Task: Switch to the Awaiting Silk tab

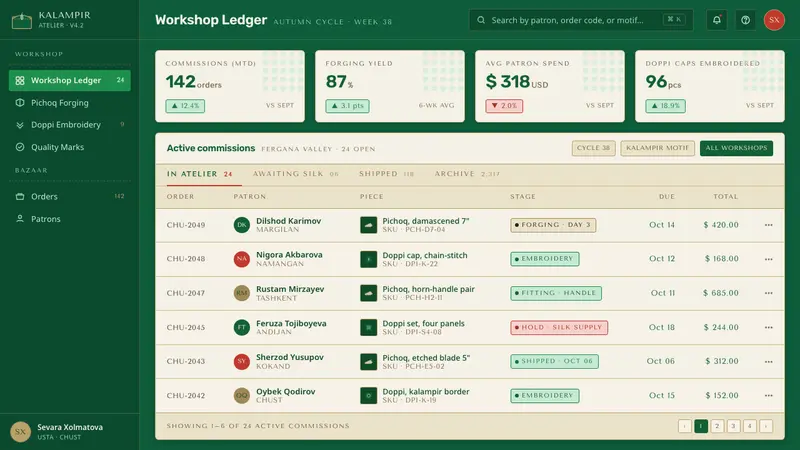Action: (296, 174)
